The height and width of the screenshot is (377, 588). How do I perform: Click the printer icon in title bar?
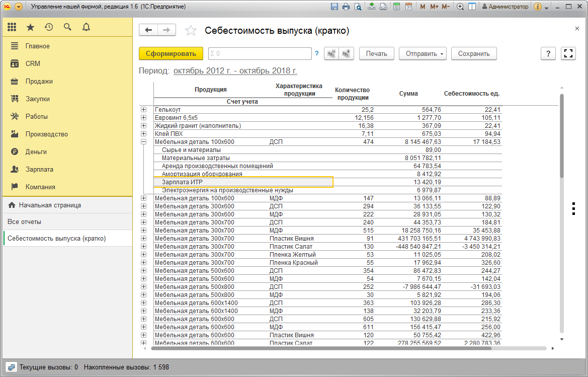click(346, 7)
